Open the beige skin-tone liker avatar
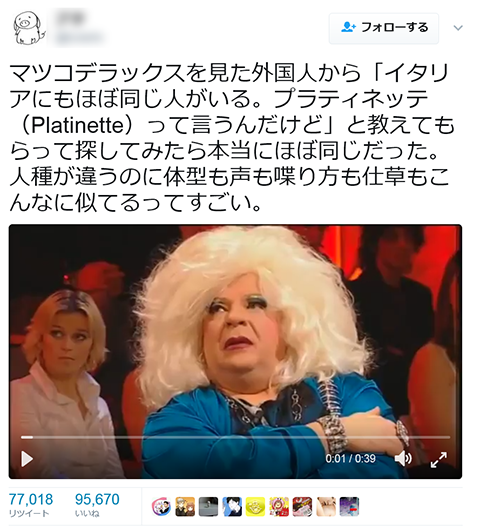480x531 pixels. 326,507
